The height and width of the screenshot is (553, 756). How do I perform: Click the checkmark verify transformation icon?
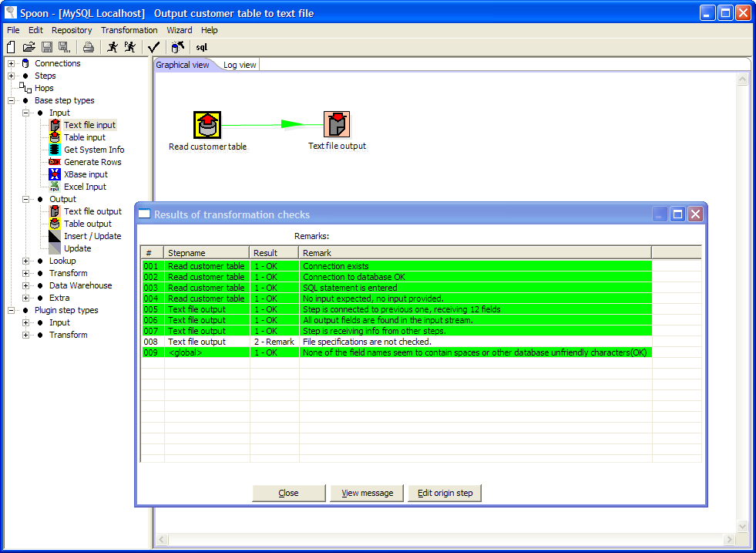153,47
